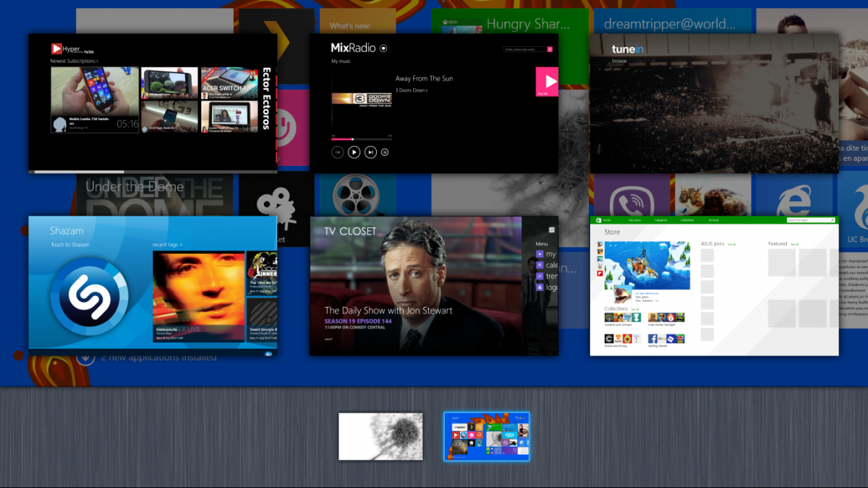Skip to next track in MixRadio

[x=370, y=152]
